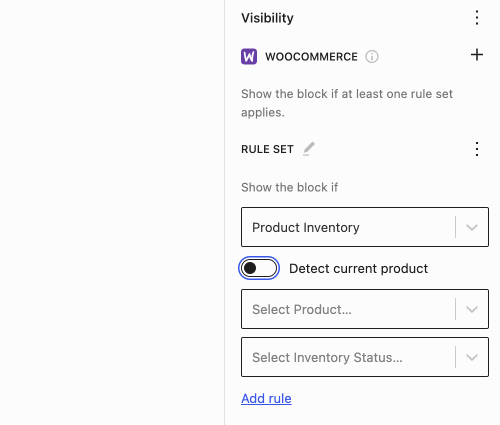
Task: Click chevron arrow in Select Product field
Action: [x=472, y=309]
